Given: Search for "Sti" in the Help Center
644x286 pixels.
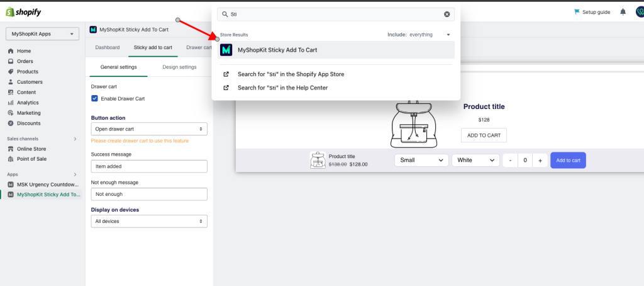Looking at the screenshot, I should coord(282,88).
